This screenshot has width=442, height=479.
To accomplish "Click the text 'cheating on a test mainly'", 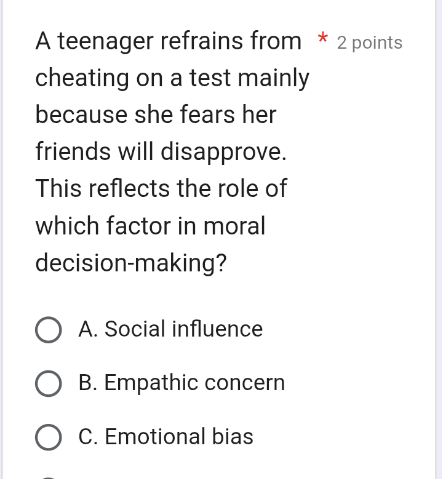I will (172, 78).
